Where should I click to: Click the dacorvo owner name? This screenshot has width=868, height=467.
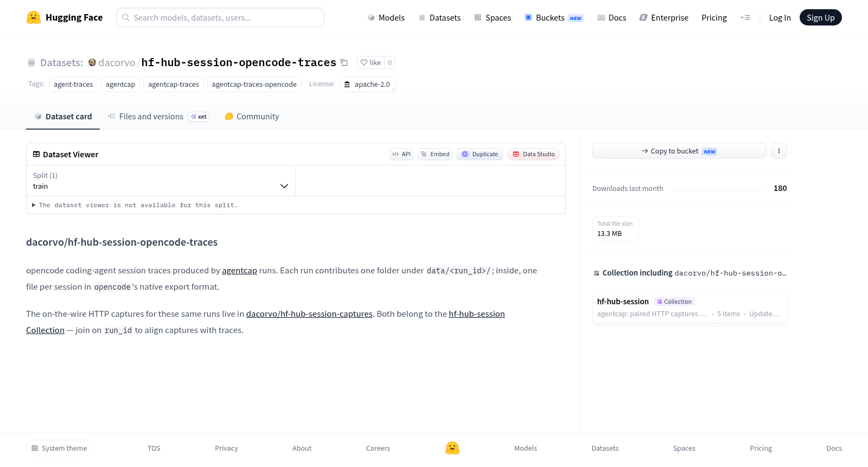pyautogui.click(x=117, y=62)
